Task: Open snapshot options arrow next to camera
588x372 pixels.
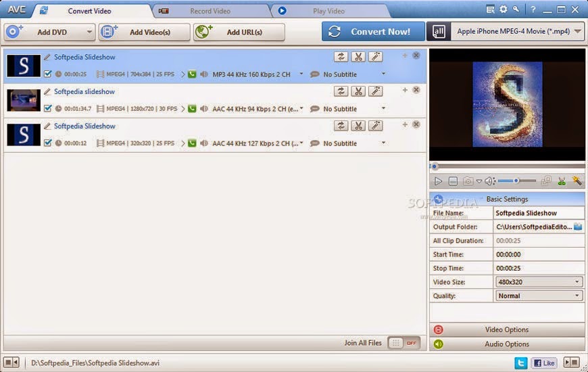Action: pos(479,181)
